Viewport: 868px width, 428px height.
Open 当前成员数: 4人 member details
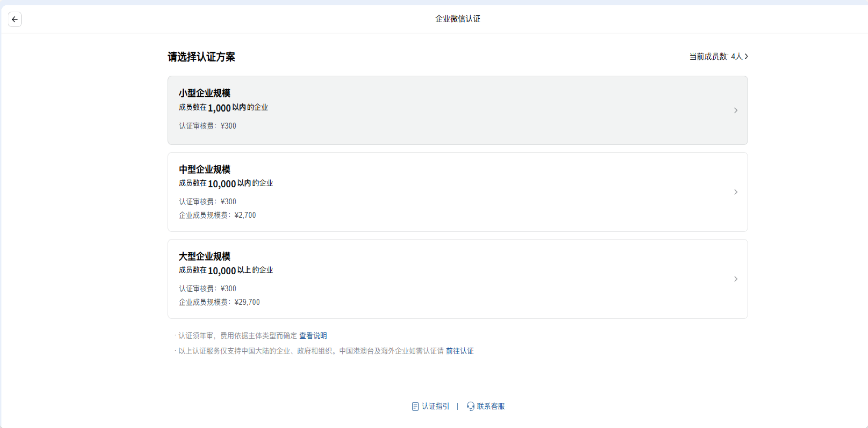(x=715, y=56)
